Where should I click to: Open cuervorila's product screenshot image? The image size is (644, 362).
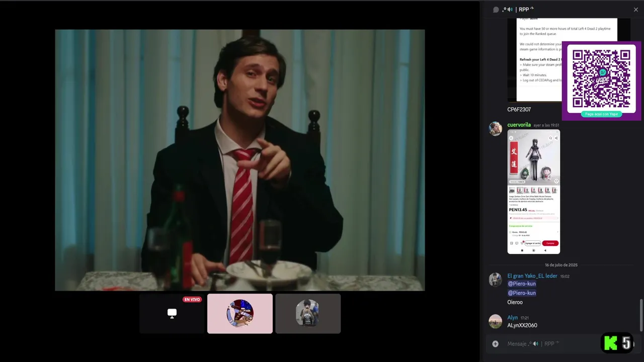pyautogui.click(x=533, y=192)
